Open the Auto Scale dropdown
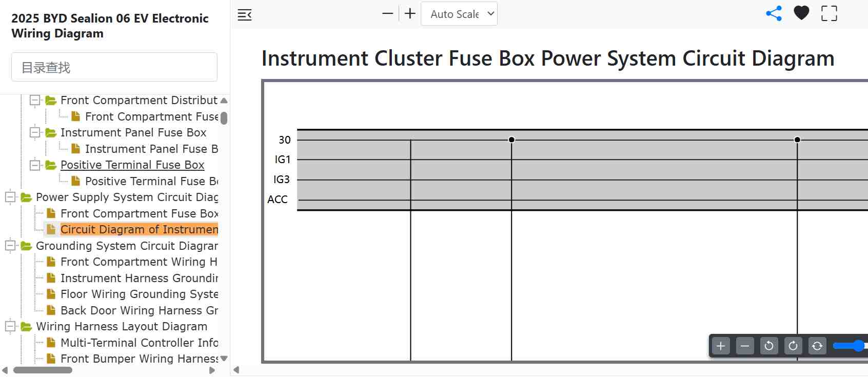This screenshot has height=377, width=868. coord(459,14)
